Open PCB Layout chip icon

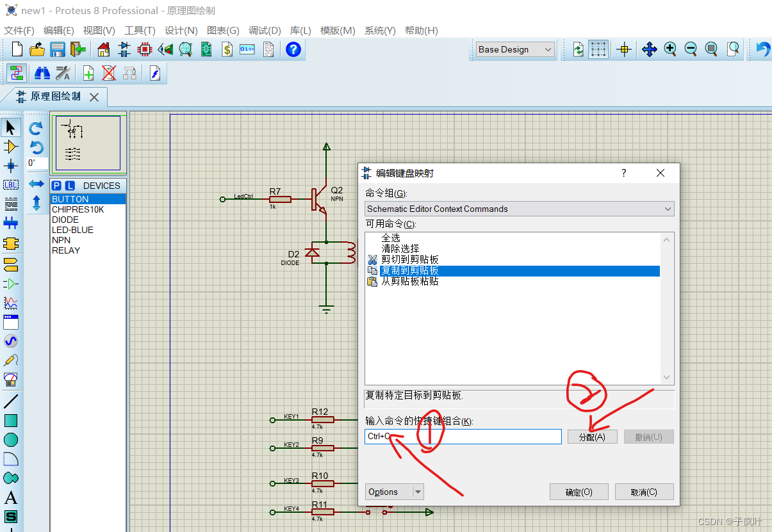pos(145,49)
